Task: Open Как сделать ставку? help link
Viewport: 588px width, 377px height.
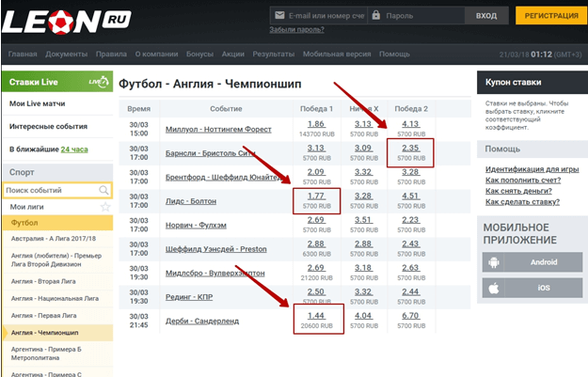Action: click(x=522, y=202)
